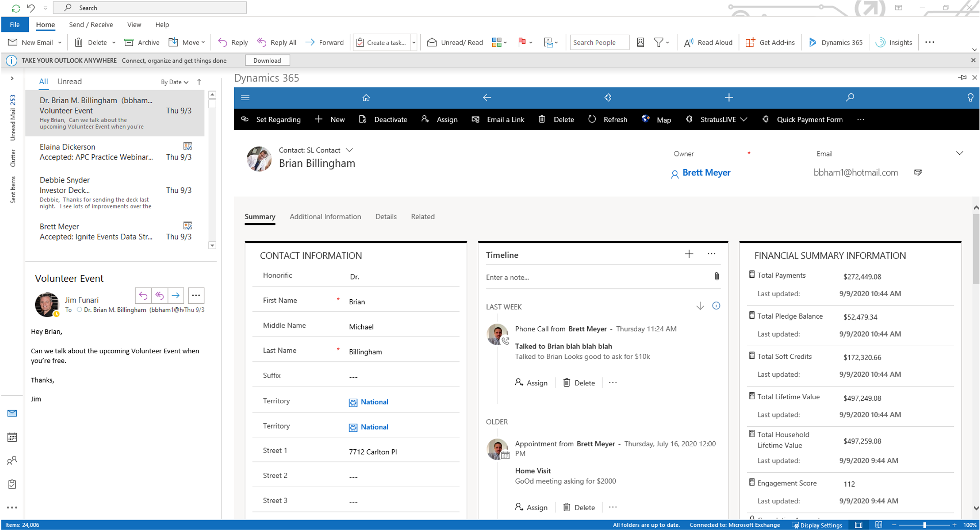Click the Download button
This screenshot has height=530, width=980.
click(267, 60)
